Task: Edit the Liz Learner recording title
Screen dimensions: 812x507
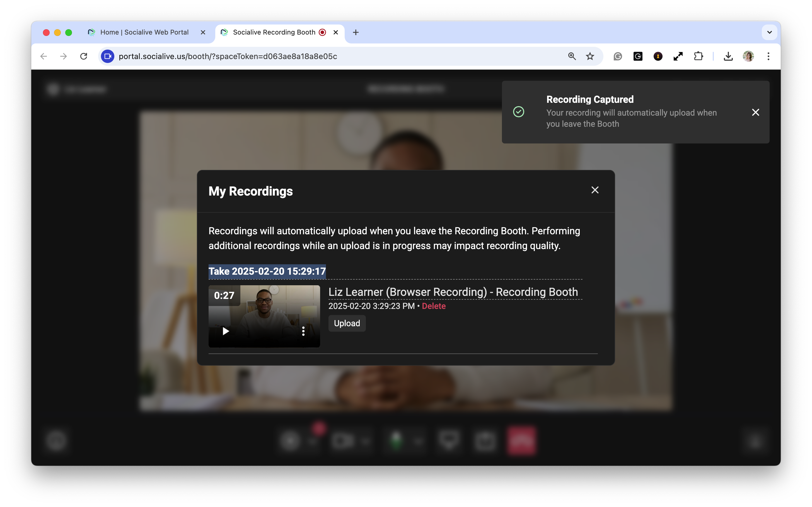Action: (453, 292)
